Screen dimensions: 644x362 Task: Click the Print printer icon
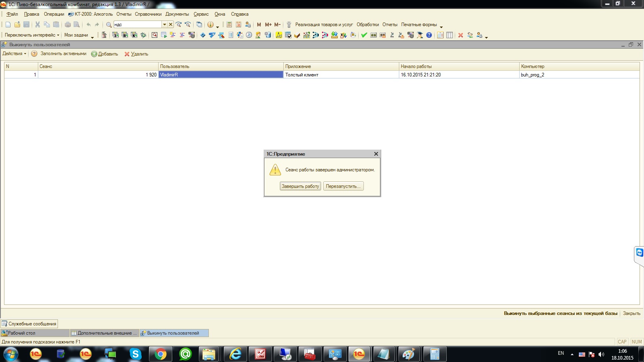(x=68, y=25)
